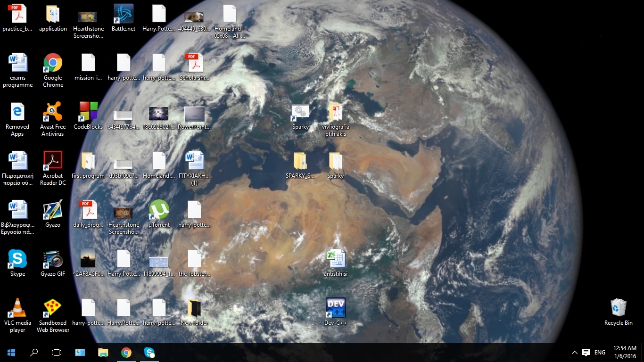The width and height of the screenshot is (644, 362).
Task: Switch to Skype on the taskbar
Action: click(149, 353)
